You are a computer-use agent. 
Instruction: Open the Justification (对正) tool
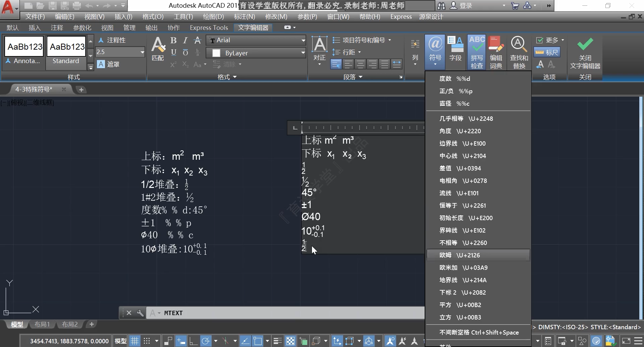point(319,50)
